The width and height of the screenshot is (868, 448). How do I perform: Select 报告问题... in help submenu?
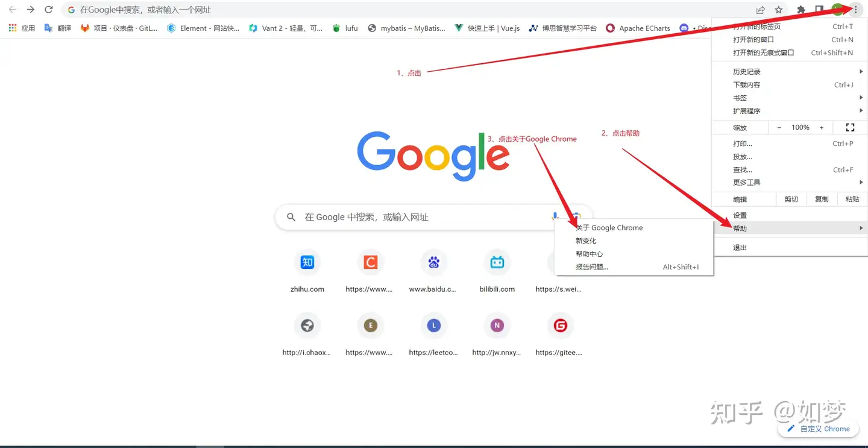634,267
